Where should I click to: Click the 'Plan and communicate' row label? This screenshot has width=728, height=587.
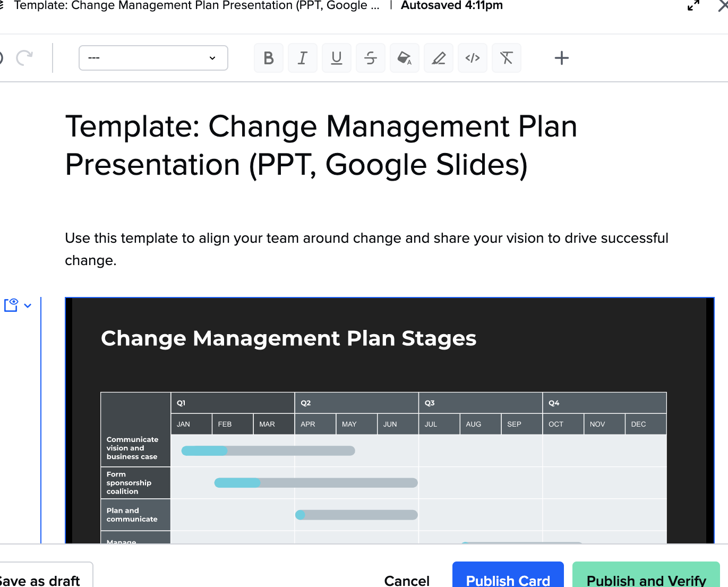click(135, 515)
